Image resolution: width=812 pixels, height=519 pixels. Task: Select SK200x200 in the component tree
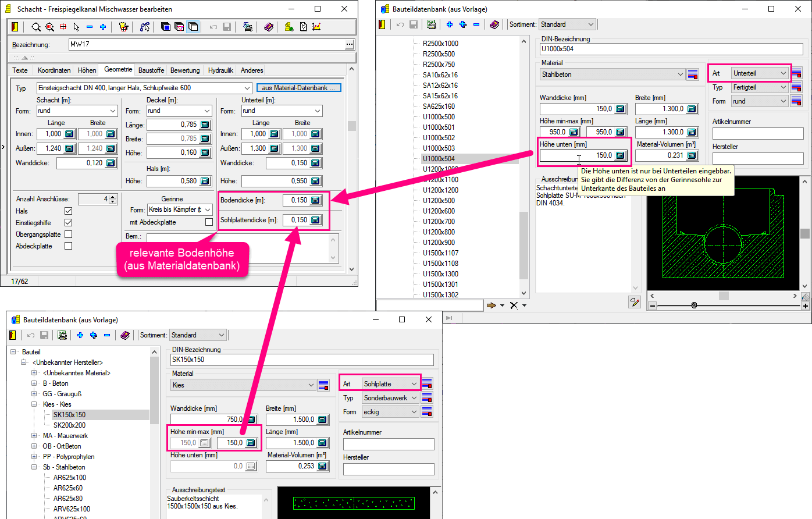pyautogui.click(x=69, y=425)
